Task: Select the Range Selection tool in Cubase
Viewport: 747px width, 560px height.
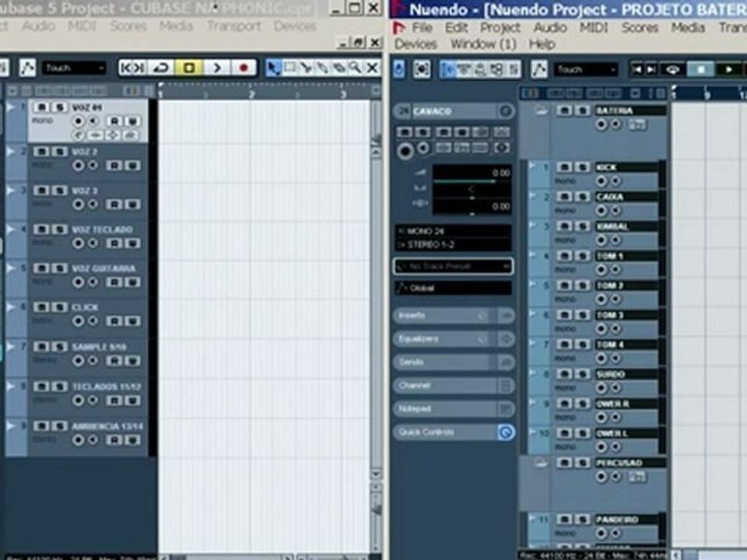Action: tap(289, 68)
